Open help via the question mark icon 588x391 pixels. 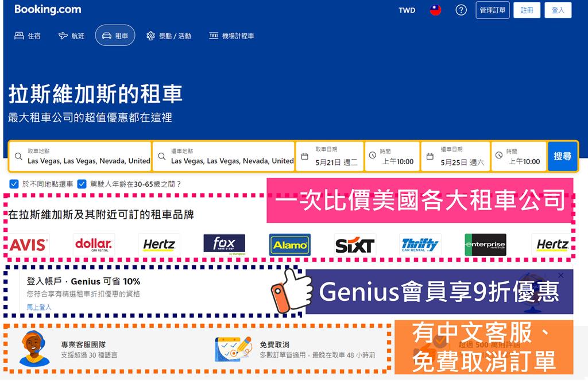461,10
